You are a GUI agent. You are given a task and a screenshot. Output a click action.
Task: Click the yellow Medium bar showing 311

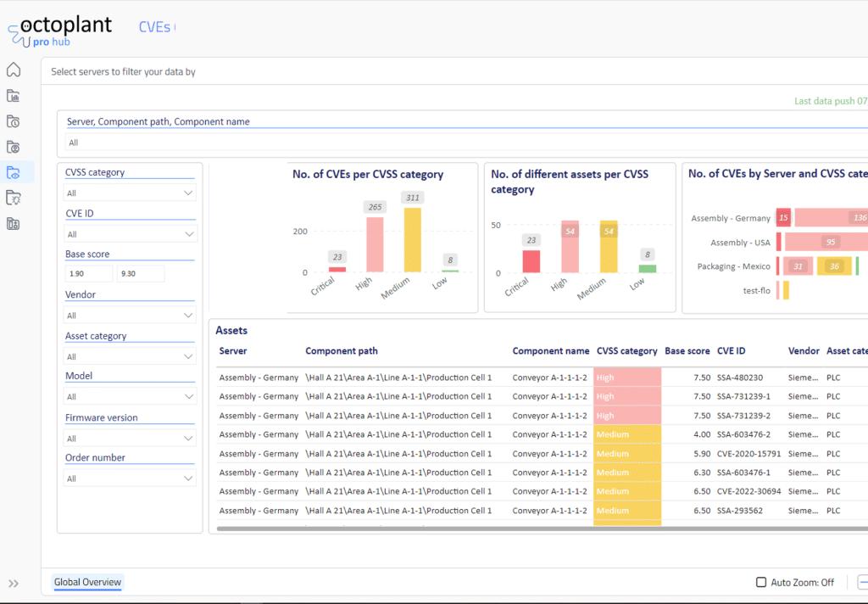pos(412,240)
